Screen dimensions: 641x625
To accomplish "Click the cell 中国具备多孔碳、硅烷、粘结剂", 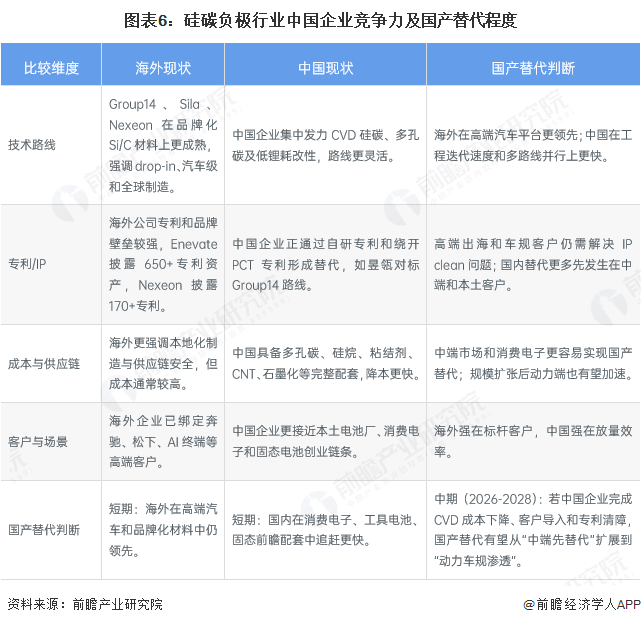I will click(x=325, y=363).
